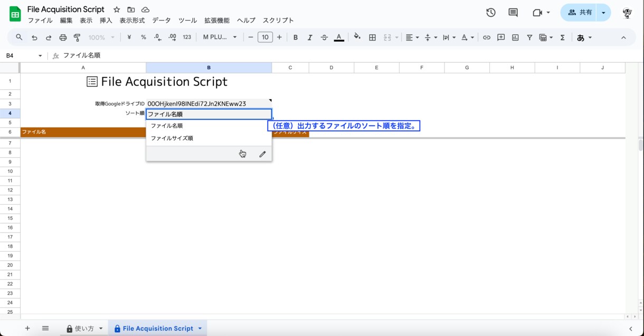Open version history clock icon
The image size is (644, 336).
click(x=491, y=13)
